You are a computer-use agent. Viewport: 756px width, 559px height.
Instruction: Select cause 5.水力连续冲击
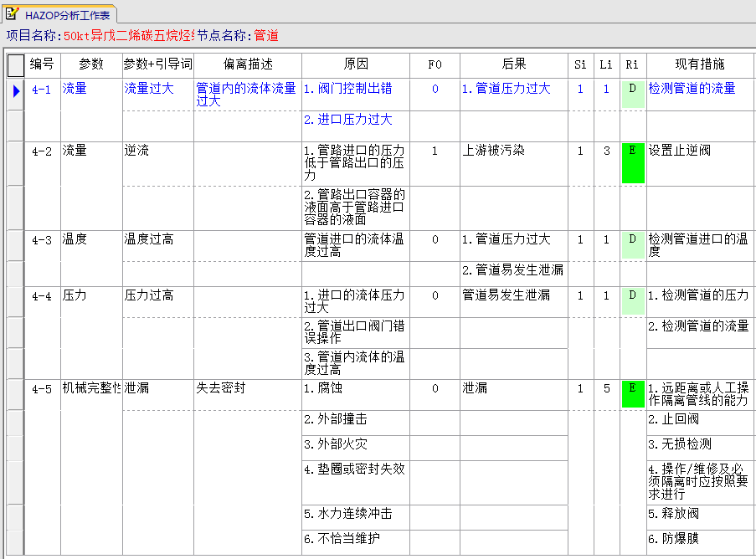[x=356, y=517]
